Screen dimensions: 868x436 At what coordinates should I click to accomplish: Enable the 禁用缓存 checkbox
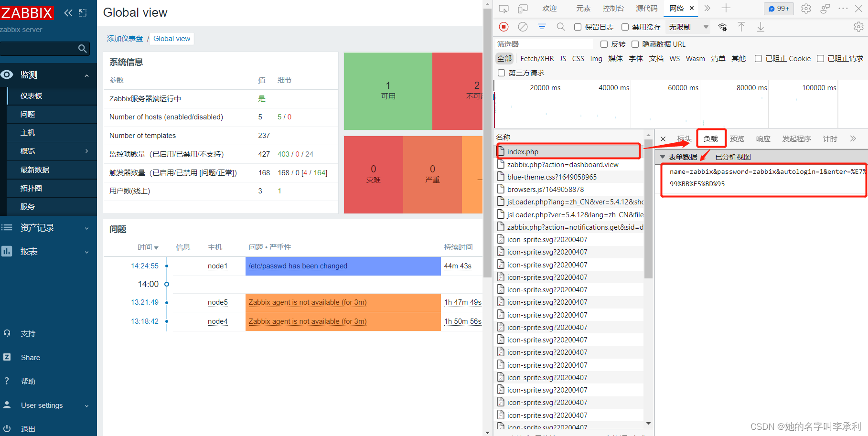click(x=625, y=27)
